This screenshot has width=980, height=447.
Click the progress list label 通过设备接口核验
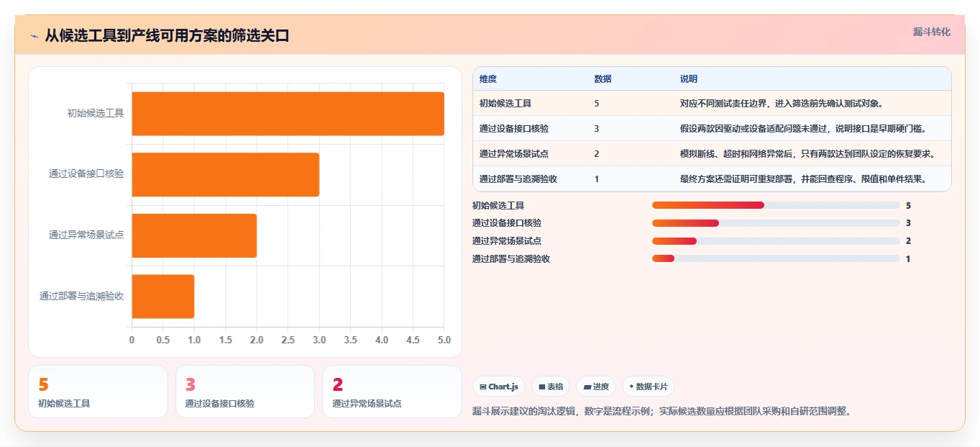[507, 223]
